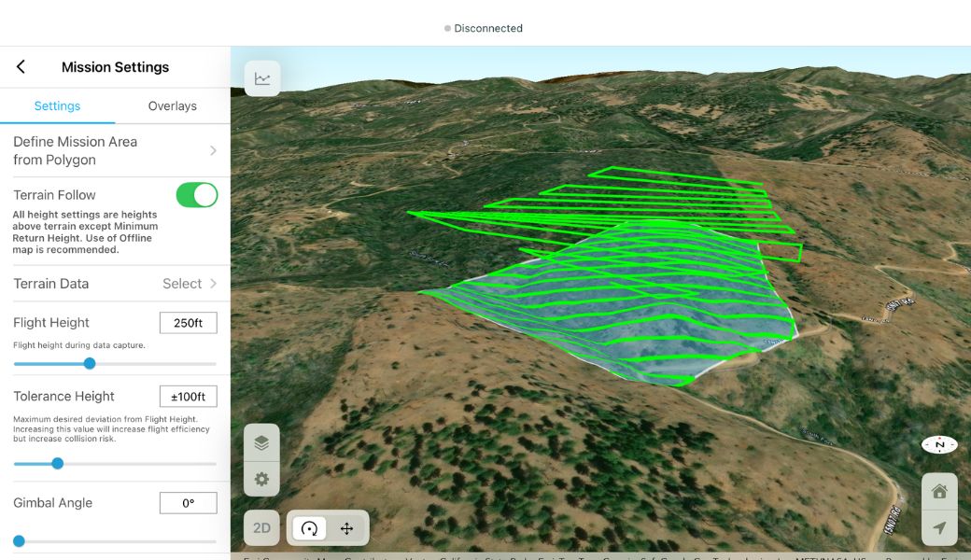The width and height of the screenshot is (971, 560).
Task: Go back from Mission Settings
Action: pos(21,67)
